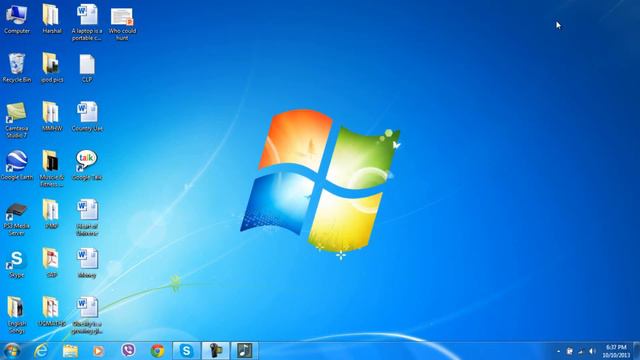Select the 'A laptop is a portable c...' Word document
Screen dimensions: 640x360
[87, 22]
